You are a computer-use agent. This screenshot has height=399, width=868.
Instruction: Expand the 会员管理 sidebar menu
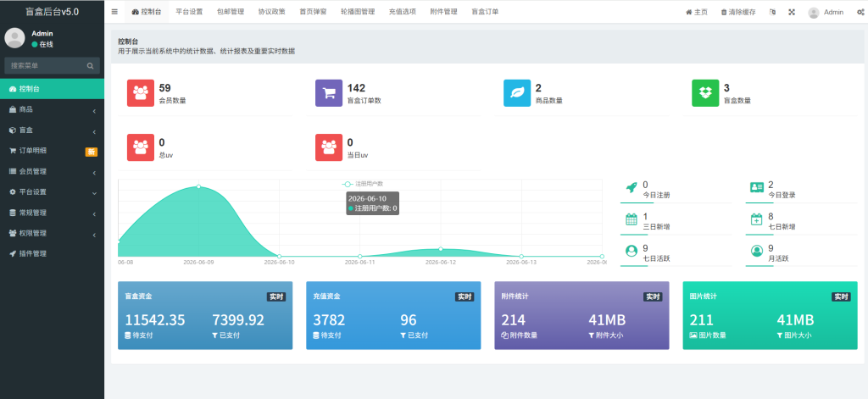click(x=52, y=172)
